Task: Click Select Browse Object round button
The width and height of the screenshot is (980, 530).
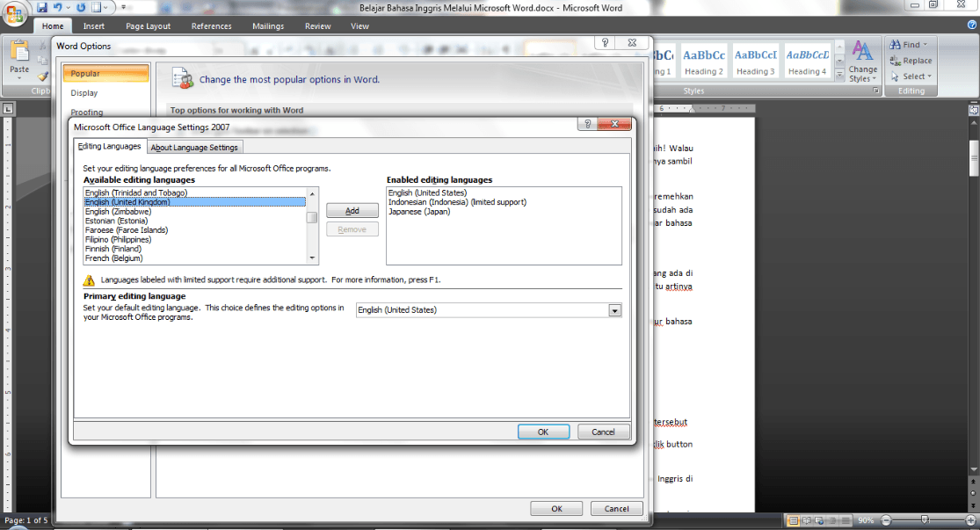Action: point(973,492)
